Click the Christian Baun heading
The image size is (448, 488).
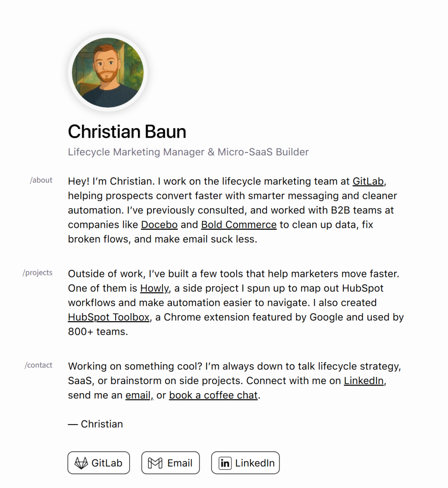click(x=127, y=132)
